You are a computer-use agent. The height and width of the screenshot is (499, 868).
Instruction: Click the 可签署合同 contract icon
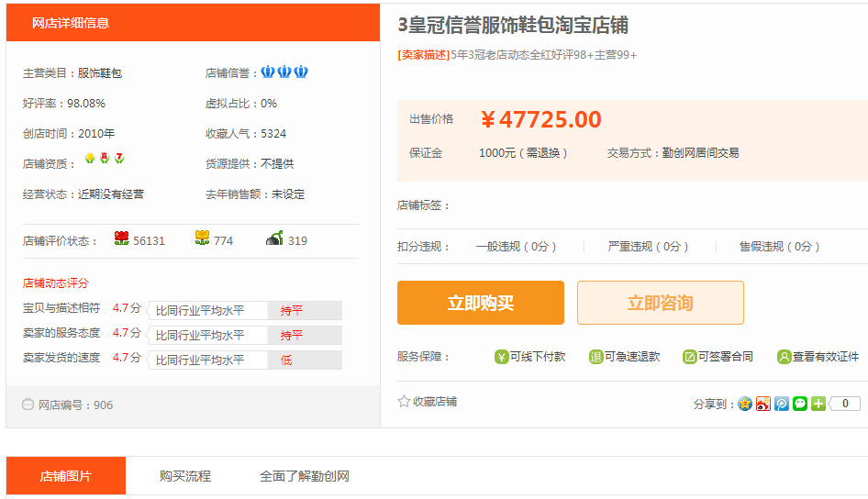[690, 357]
